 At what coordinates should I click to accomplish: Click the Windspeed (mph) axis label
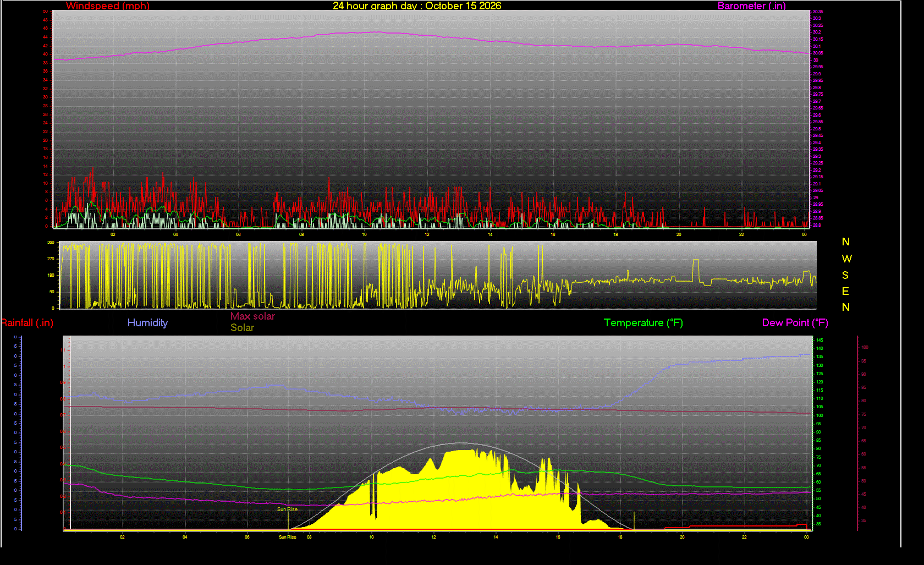click(108, 6)
